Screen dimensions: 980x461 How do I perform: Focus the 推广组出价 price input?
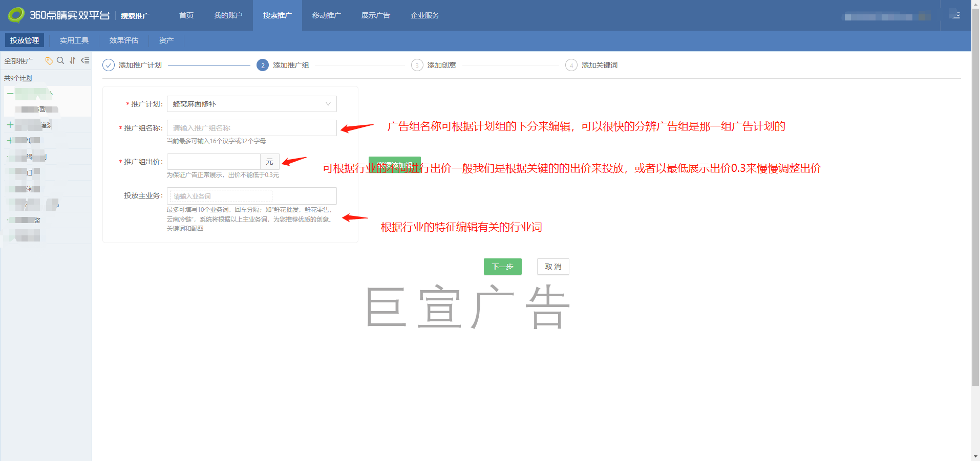click(x=214, y=162)
